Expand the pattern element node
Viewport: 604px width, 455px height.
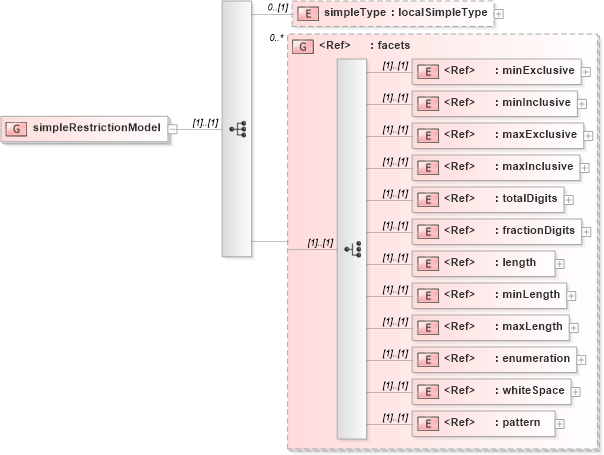click(559, 424)
